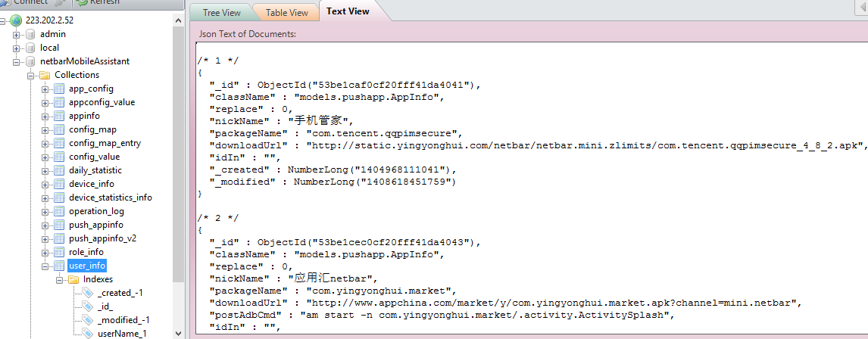Select the Text View tab
The image size is (868, 339).
coord(348,11)
